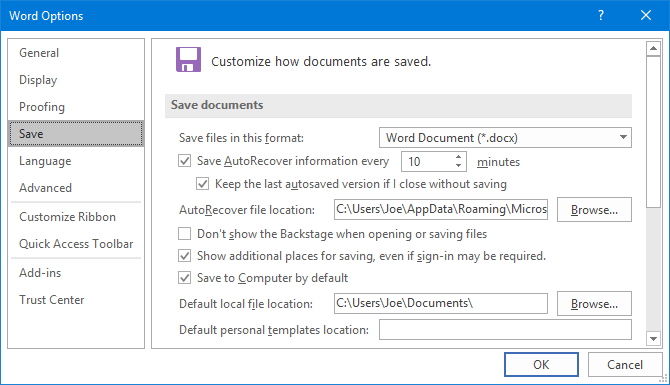Image resolution: width=670 pixels, height=385 pixels.
Task: Click 'Save files in this format:' label
Action: (241, 138)
